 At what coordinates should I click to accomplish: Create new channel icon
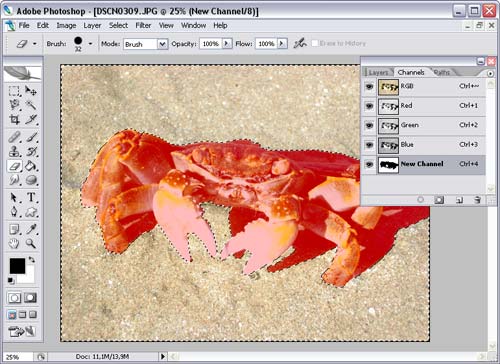[x=459, y=200]
